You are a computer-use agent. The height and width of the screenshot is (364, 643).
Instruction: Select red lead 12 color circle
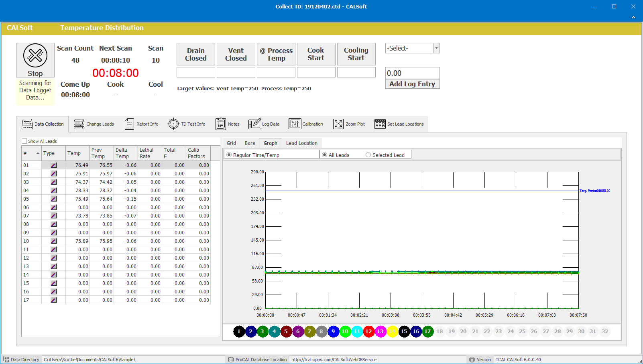point(368,331)
